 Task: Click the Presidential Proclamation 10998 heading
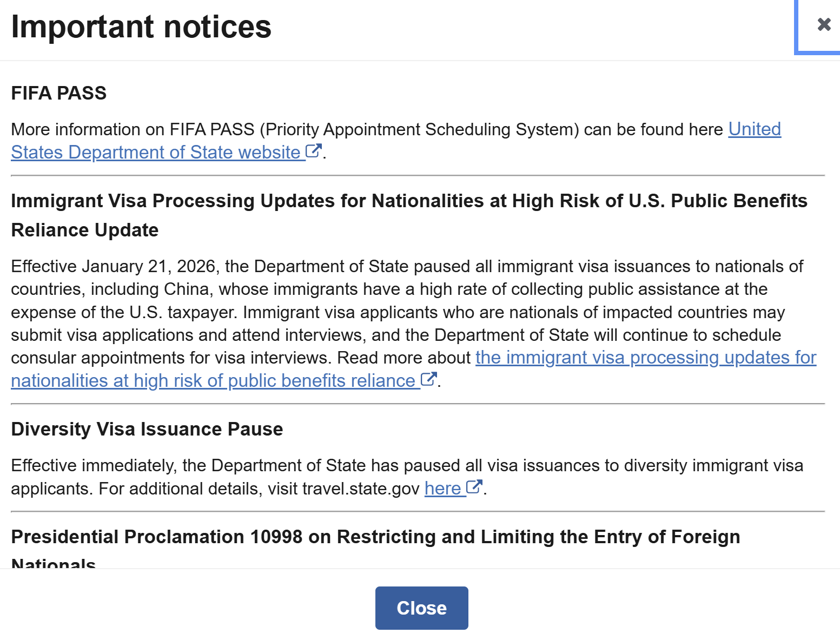point(375,537)
